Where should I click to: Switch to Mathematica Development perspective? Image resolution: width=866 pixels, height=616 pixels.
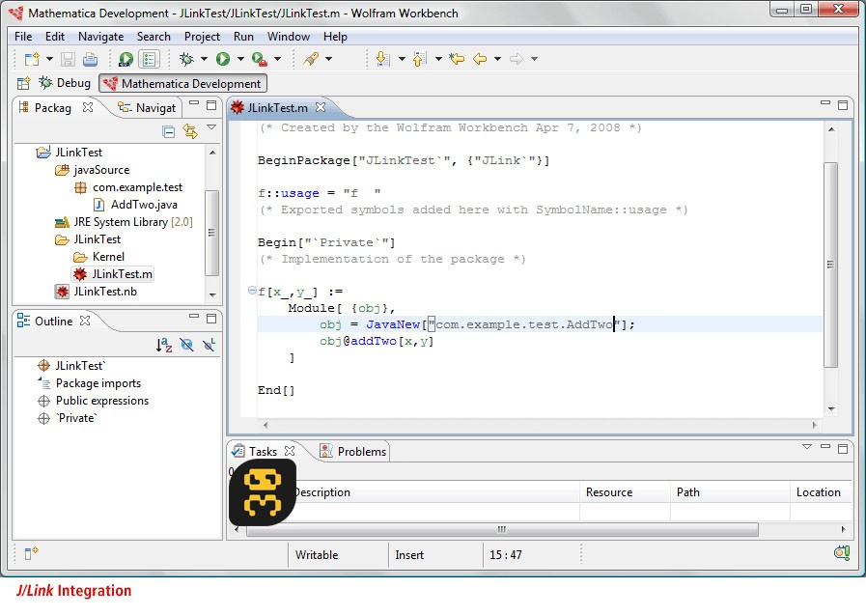(182, 84)
